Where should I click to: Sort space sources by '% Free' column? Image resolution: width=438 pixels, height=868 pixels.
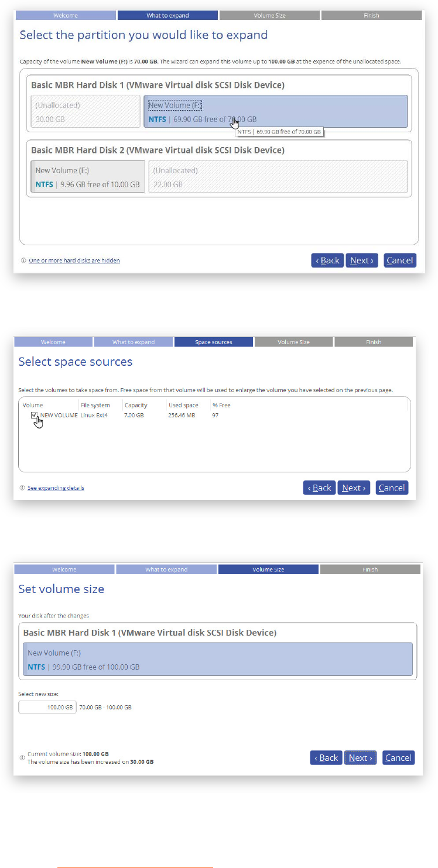pyautogui.click(x=221, y=405)
